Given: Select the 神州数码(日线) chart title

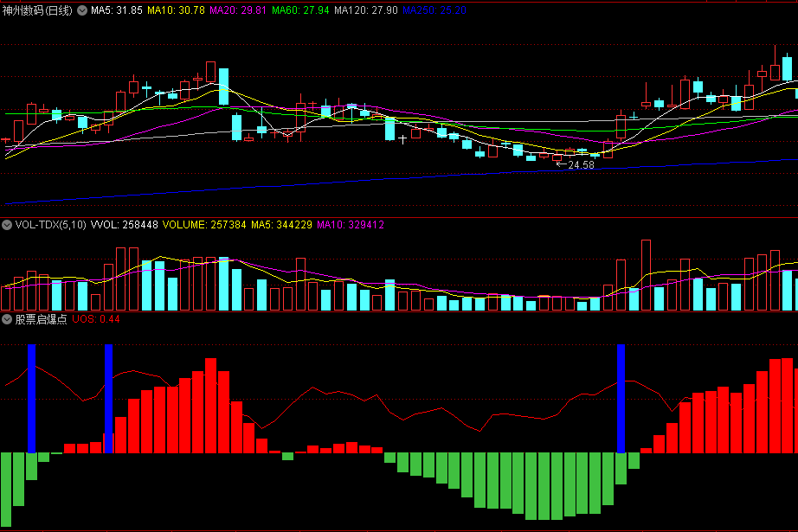Looking at the screenshot, I should [x=38, y=10].
